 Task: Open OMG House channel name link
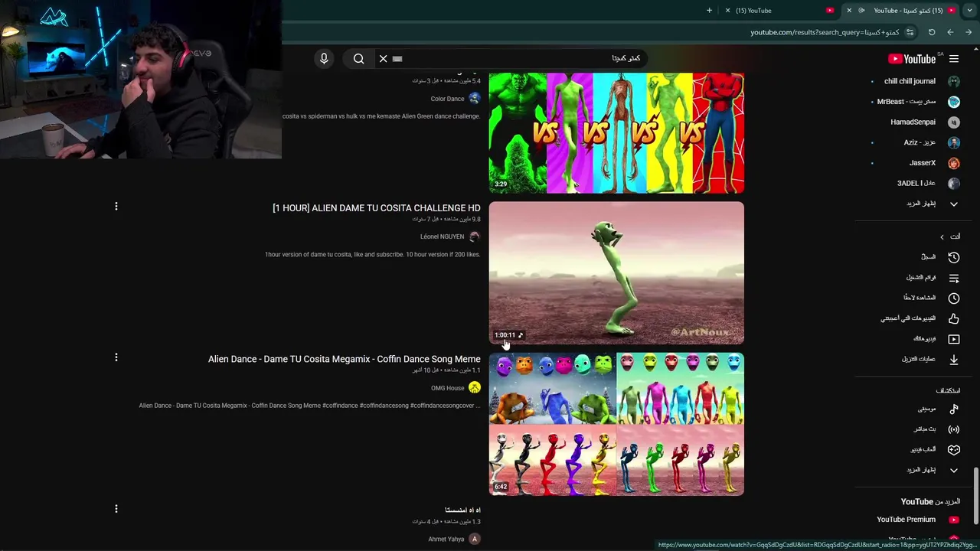click(447, 388)
